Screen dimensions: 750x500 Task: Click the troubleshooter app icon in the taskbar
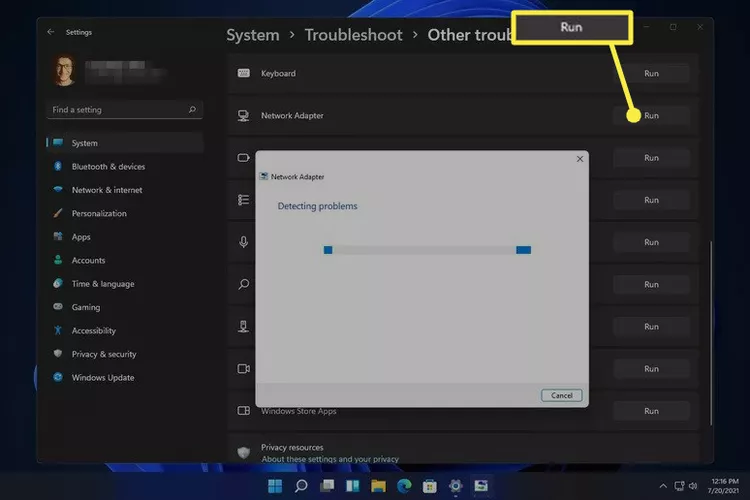click(x=481, y=486)
